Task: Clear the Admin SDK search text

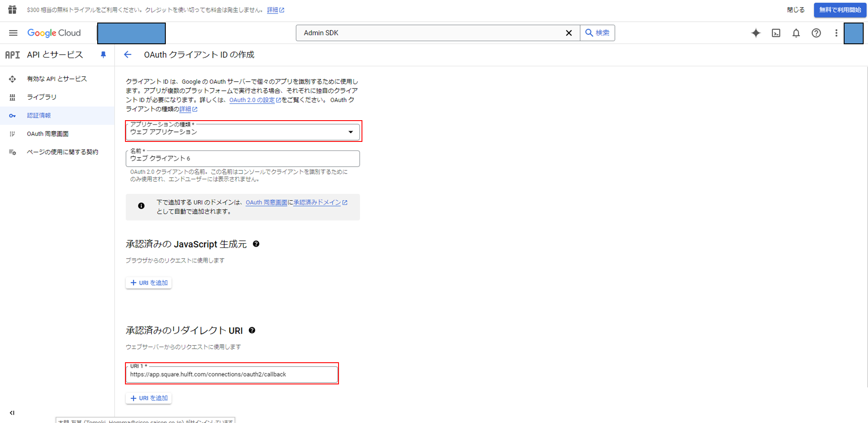Action: (x=569, y=33)
